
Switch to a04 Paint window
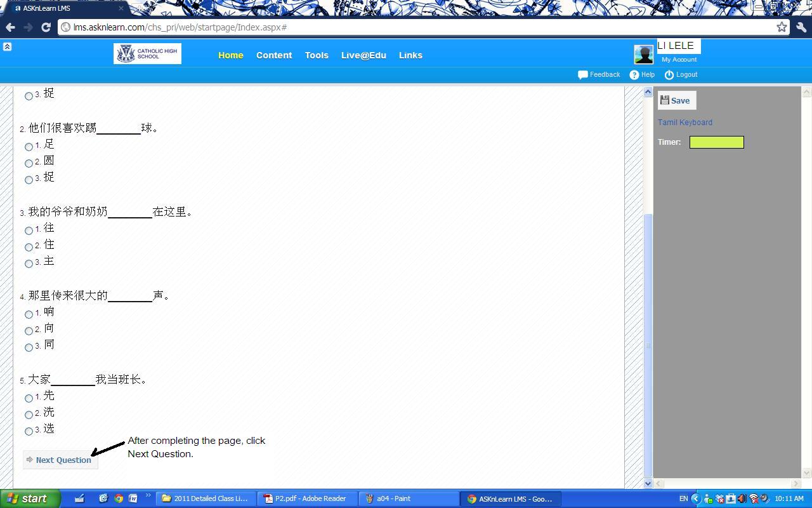409,498
